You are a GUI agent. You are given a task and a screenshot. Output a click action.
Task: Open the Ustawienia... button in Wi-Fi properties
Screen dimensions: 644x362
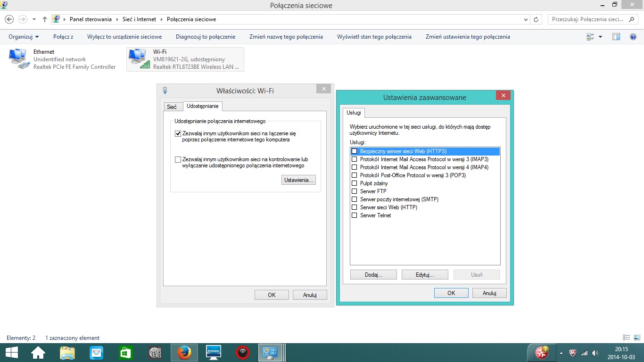[298, 180]
